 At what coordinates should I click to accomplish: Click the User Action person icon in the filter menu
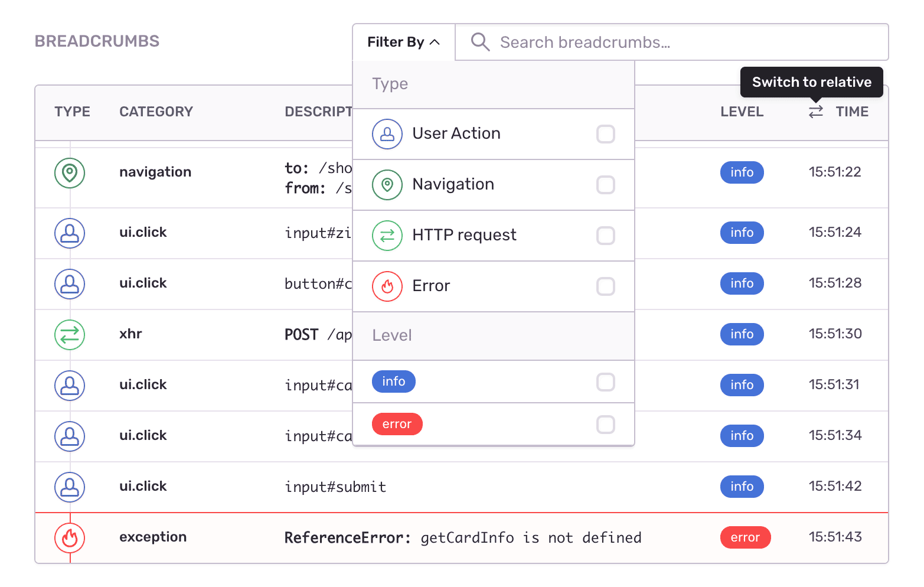tap(387, 134)
